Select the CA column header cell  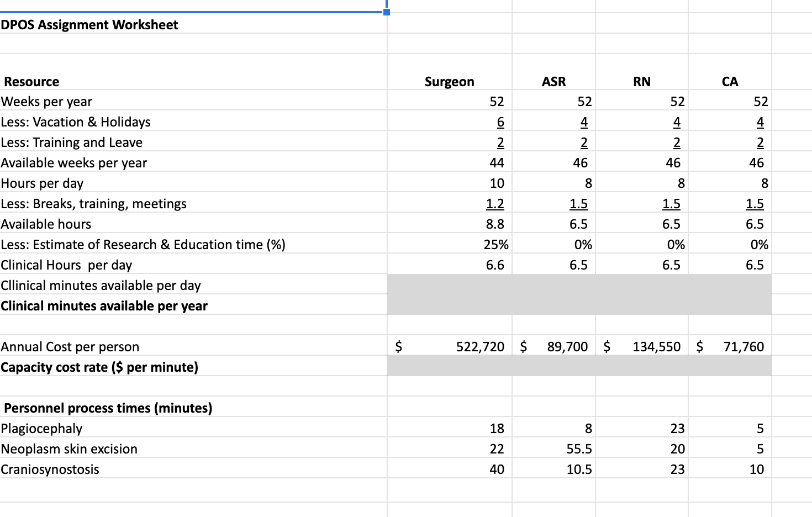point(730,81)
